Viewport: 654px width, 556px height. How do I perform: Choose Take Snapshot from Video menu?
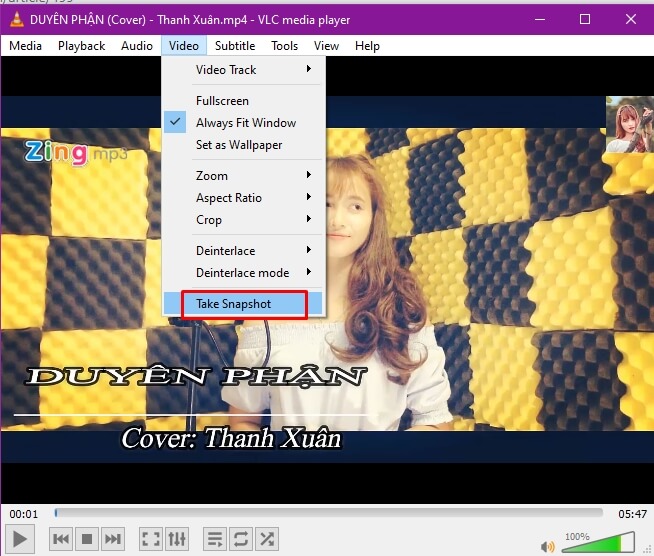pyautogui.click(x=234, y=304)
